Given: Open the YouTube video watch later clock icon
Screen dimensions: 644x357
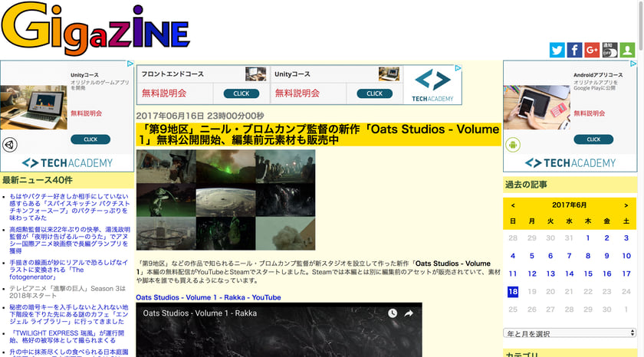Looking at the screenshot, I should click(x=393, y=313).
